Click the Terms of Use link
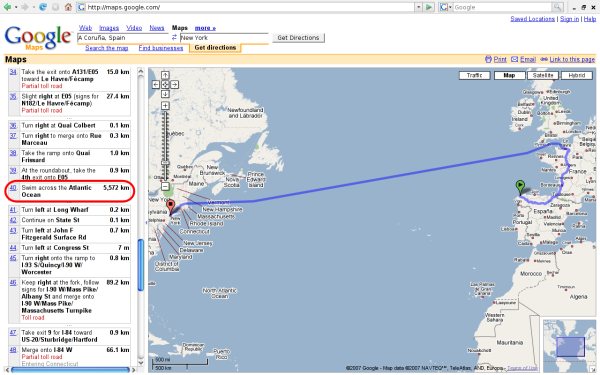600x375 pixels. 523,368
